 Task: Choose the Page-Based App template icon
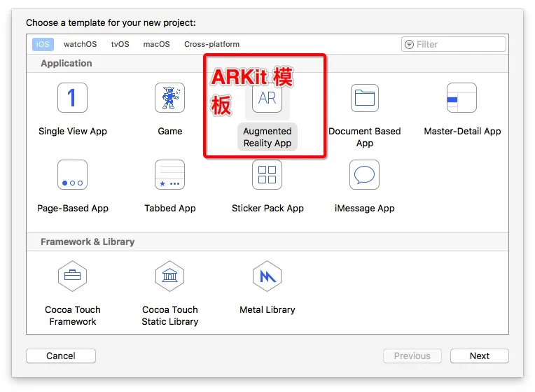72,175
